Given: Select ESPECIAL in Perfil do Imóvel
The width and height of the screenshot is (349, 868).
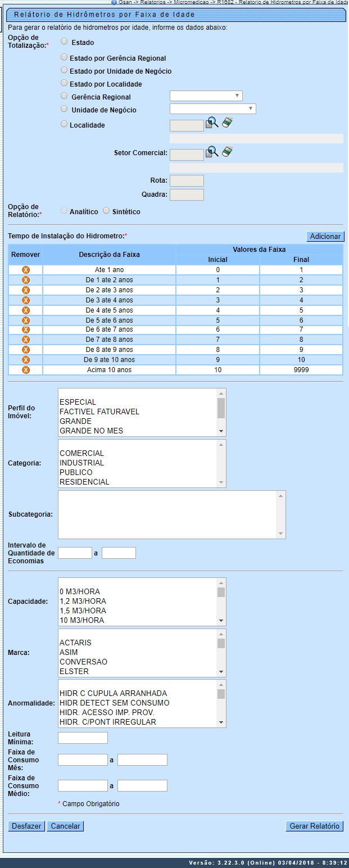Looking at the screenshot, I should tap(138, 402).
